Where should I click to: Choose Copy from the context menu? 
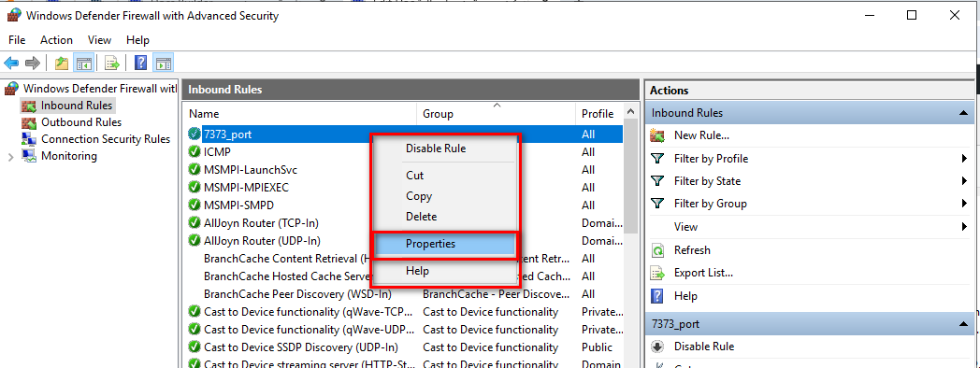444,196
